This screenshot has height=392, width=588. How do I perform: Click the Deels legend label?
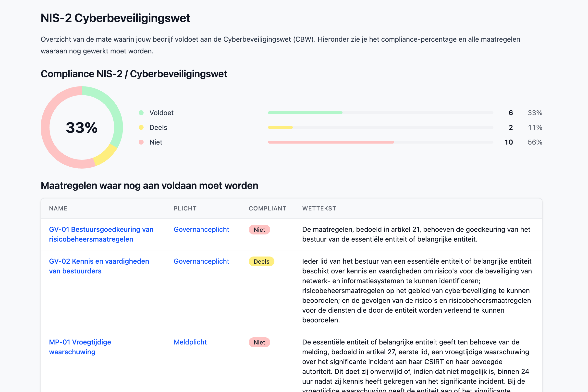pyautogui.click(x=158, y=127)
